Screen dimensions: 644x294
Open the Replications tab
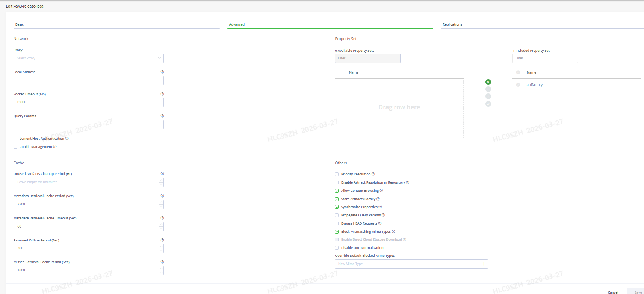click(452, 24)
